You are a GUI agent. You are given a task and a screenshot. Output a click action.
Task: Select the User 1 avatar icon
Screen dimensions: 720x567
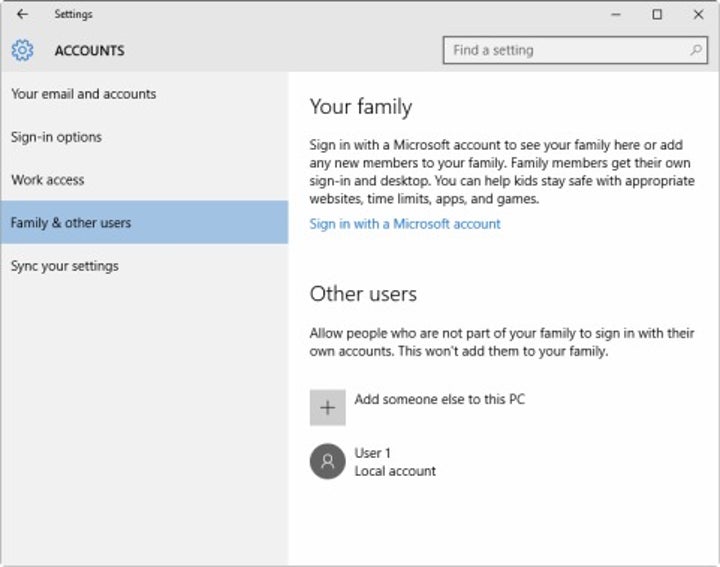(327, 462)
